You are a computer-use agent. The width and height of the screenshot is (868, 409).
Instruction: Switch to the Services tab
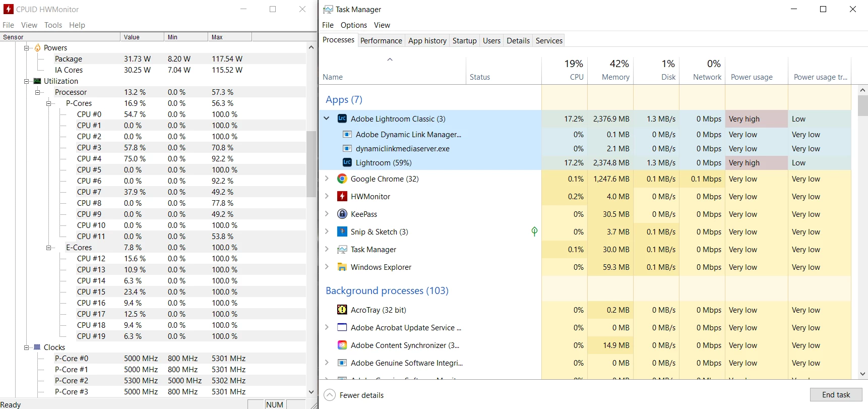pyautogui.click(x=549, y=40)
